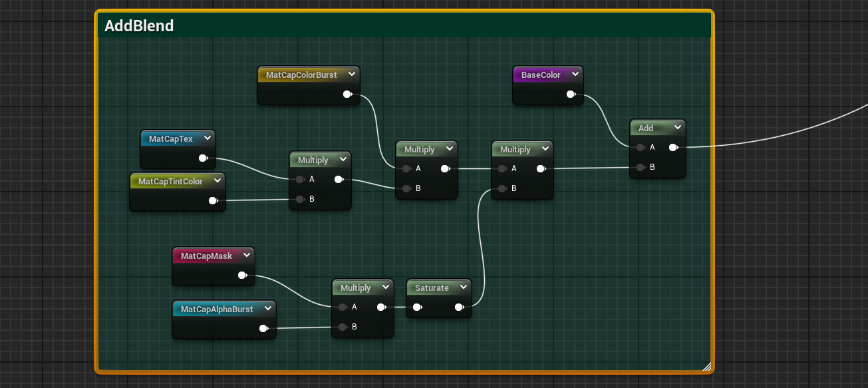Click the MatCapMask output pin

click(x=242, y=275)
